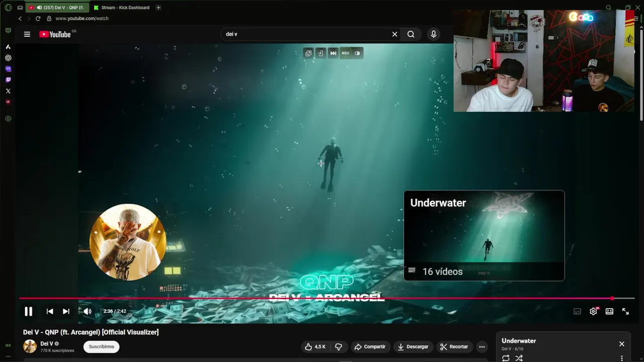Clear the search box with X
The width and height of the screenshot is (644, 362).
[x=394, y=34]
